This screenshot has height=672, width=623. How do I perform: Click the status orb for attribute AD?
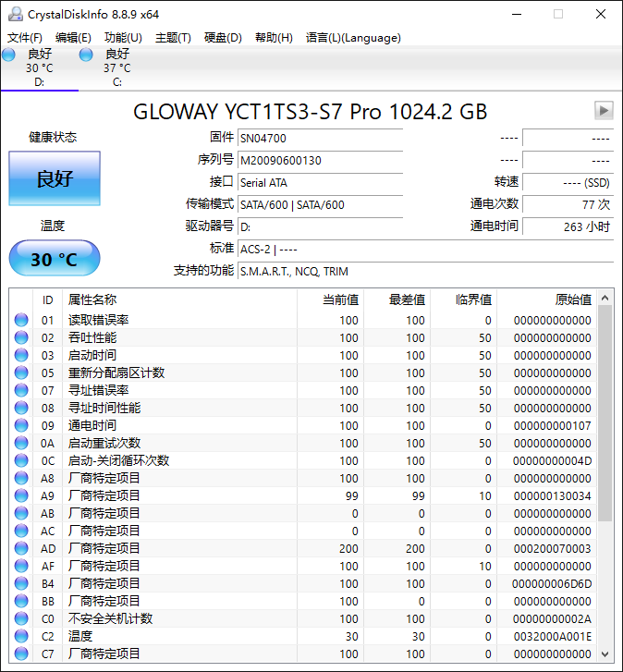21,548
